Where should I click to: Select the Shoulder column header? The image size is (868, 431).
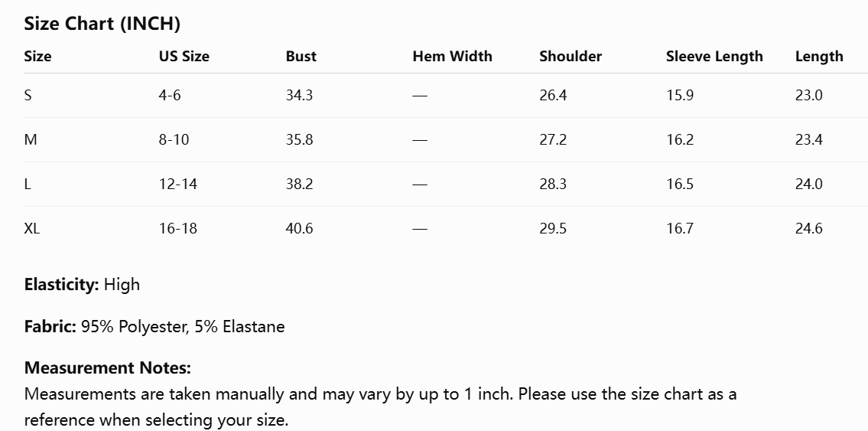[x=571, y=57]
